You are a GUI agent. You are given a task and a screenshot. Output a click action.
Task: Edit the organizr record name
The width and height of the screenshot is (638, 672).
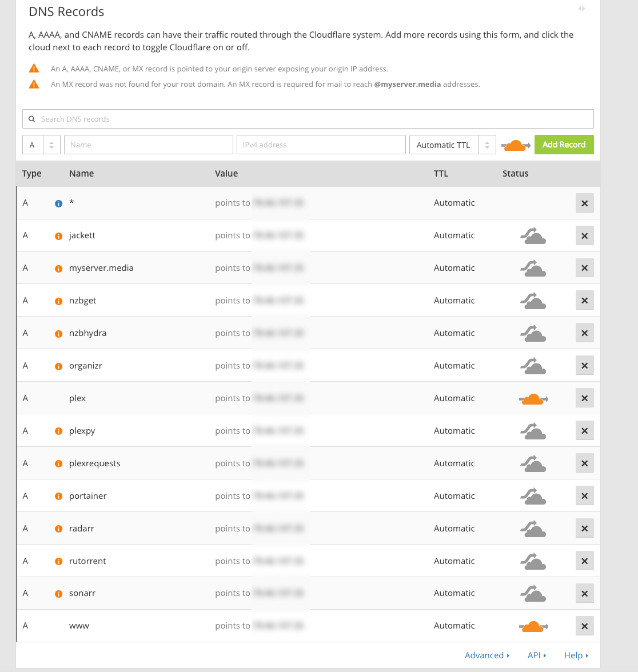coord(86,366)
